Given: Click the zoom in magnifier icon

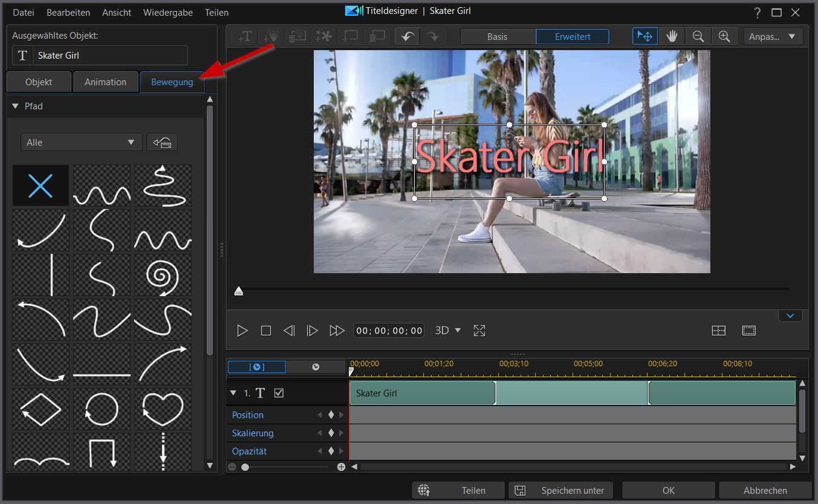Looking at the screenshot, I should (x=724, y=36).
